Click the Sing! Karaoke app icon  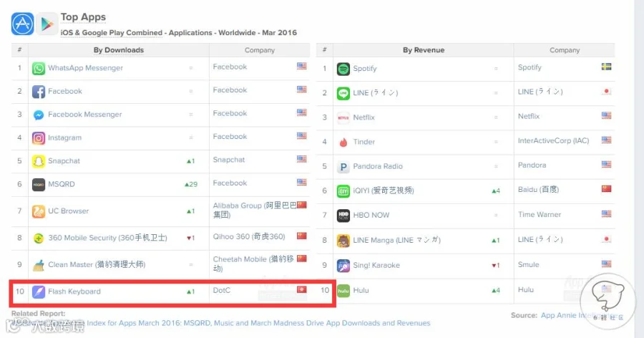pyautogui.click(x=343, y=266)
